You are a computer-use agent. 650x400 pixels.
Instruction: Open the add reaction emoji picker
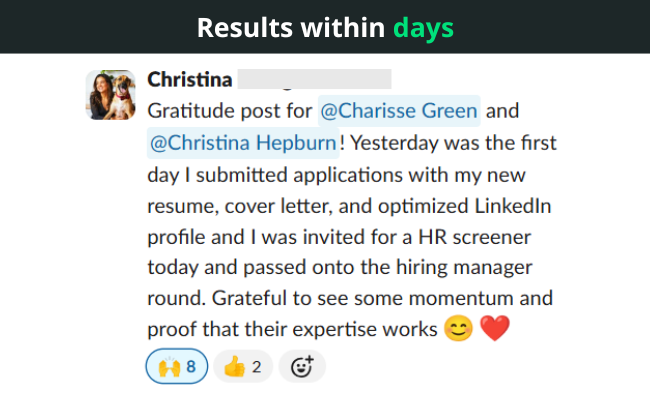[302, 366]
